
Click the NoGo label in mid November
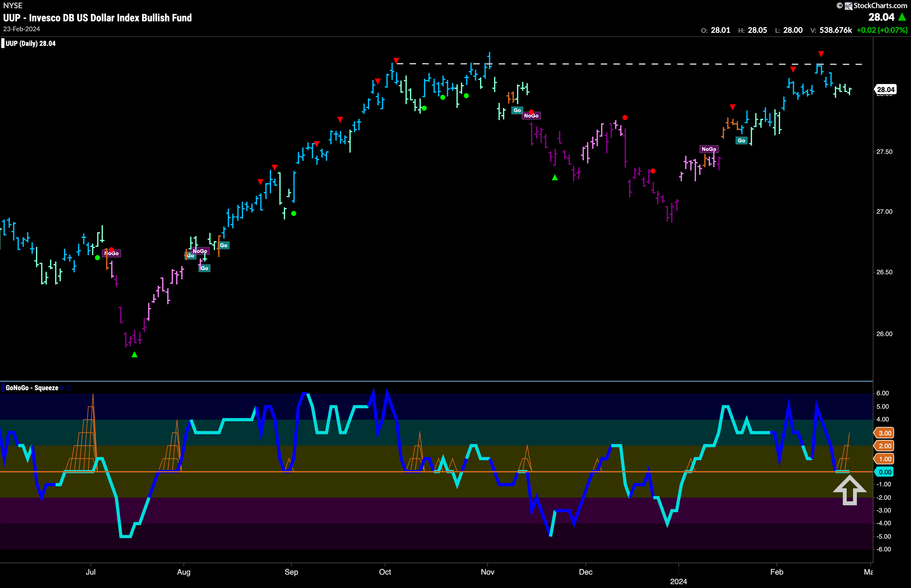[531, 116]
